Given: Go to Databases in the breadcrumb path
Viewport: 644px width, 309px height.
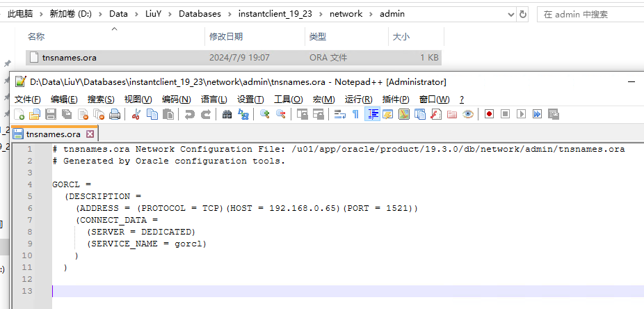Looking at the screenshot, I should 200,14.
